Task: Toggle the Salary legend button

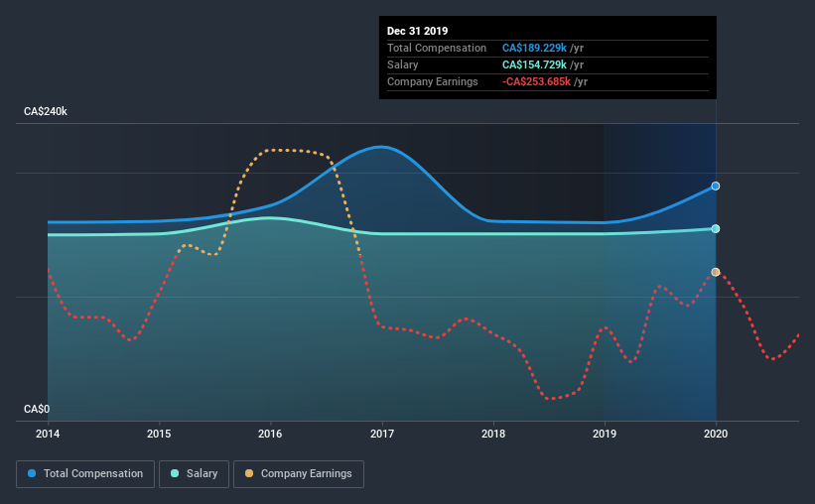Action: [x=194, y=474]
